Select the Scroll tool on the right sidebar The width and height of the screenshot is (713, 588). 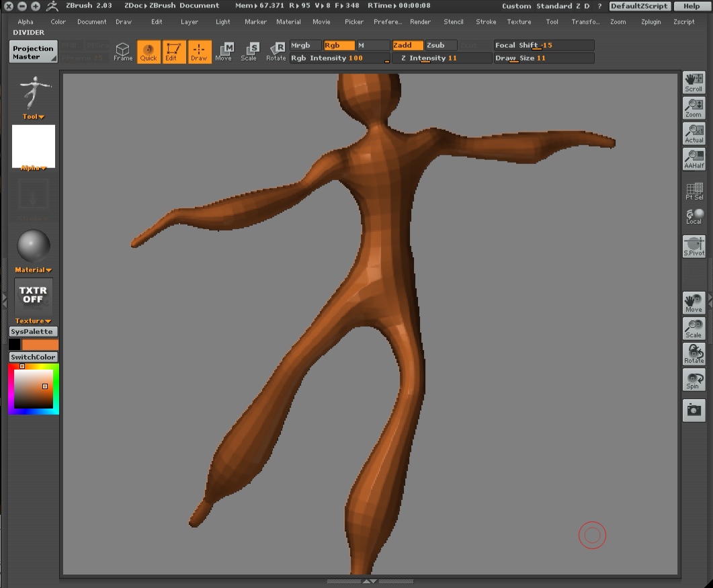coord(694,82)
